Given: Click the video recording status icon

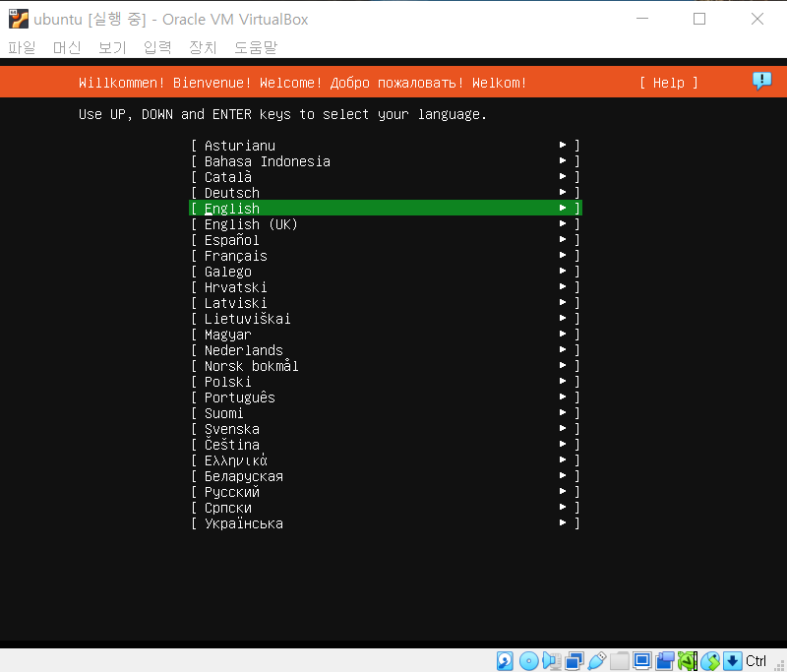Looking at the screenshot, I should point(665,660).
